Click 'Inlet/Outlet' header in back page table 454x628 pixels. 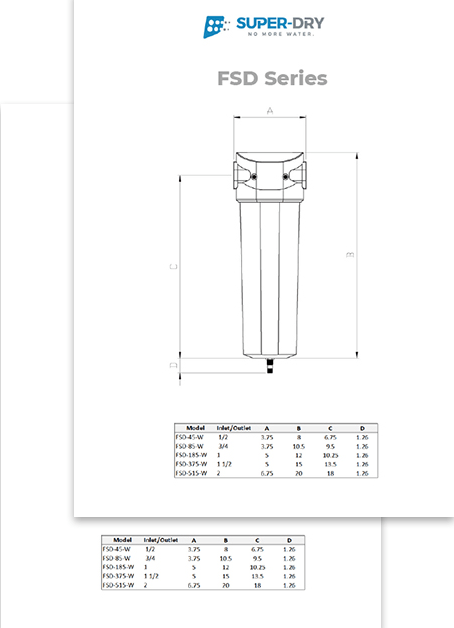click(161, 540)
